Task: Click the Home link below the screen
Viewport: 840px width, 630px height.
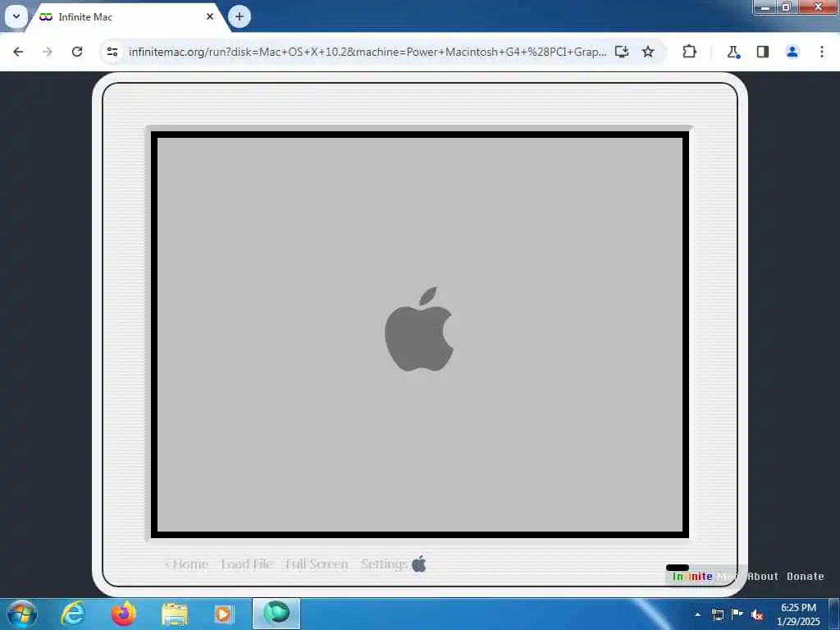Action: 186,564
